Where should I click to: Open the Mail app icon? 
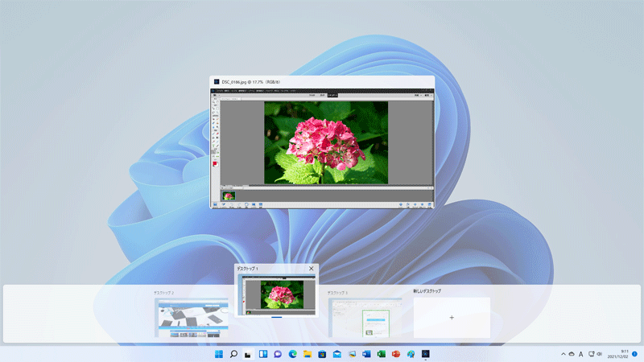click(336, 354)
